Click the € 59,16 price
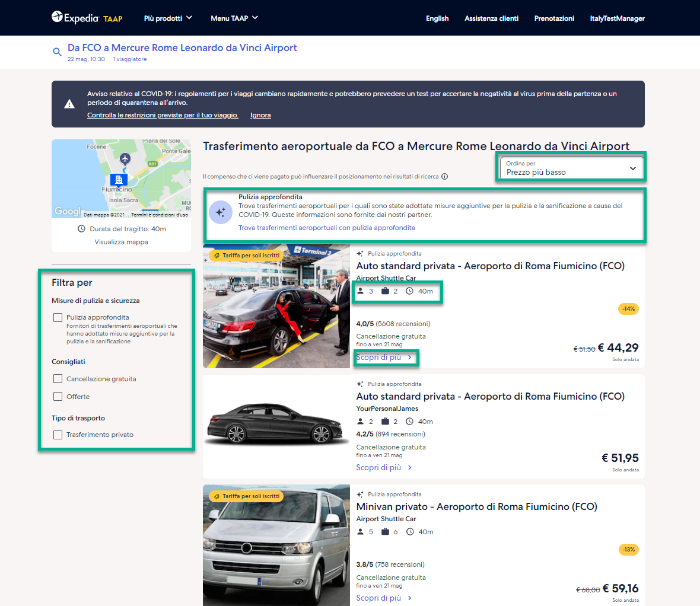Screen dimensions: 700x606 pyautogui.click(x=621, y=588)
